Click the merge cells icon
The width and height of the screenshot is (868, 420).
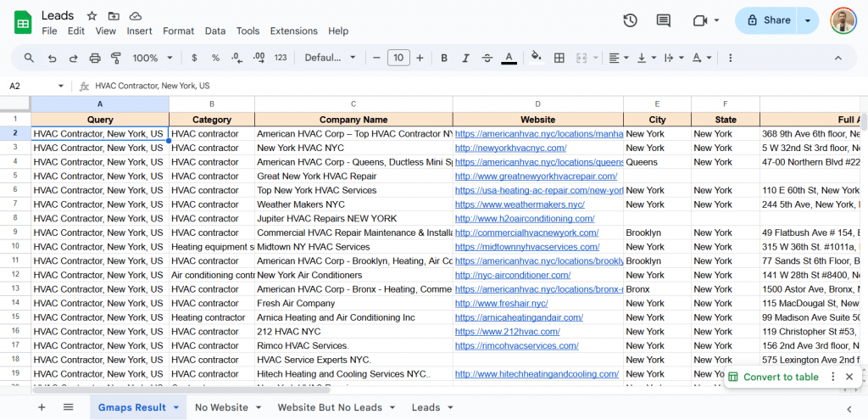(x=581, y=58)
